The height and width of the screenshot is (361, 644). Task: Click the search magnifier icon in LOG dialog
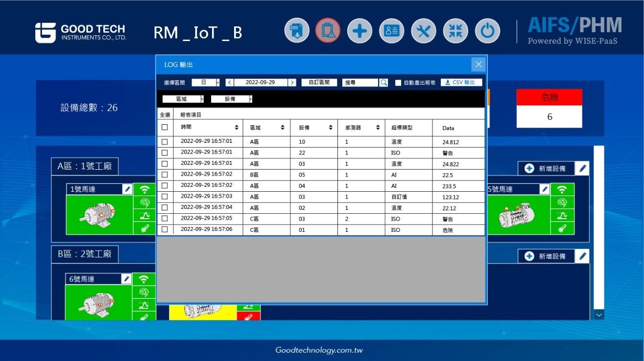[383, 83]
